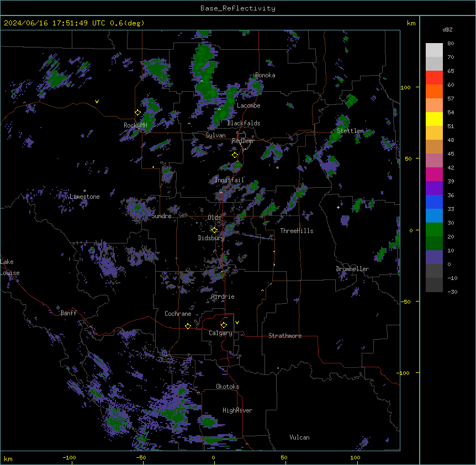
Task: Click the Sylvan label
Action: coord(215,135)
